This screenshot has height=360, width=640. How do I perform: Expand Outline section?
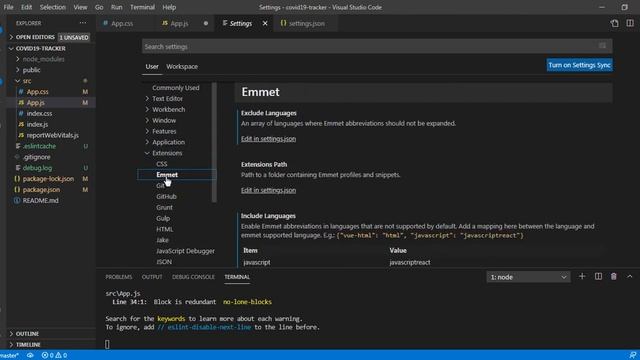click(27, 334)
